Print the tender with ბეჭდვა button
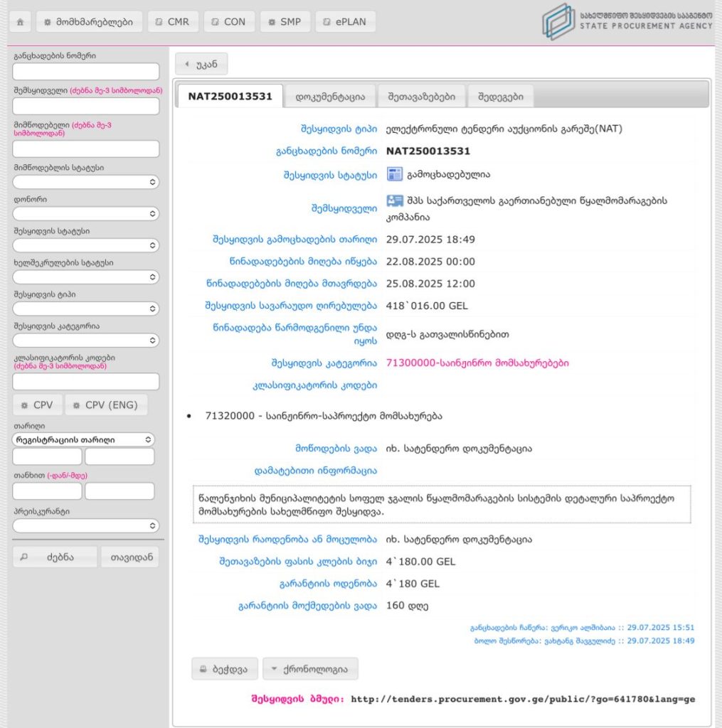 (x=224, y=669)
